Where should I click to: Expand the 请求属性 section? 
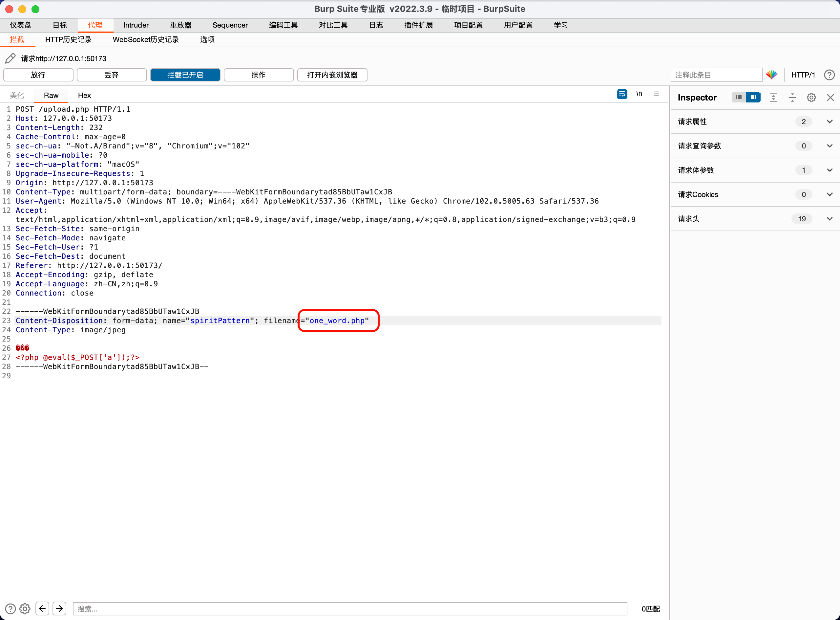[829, 121]
